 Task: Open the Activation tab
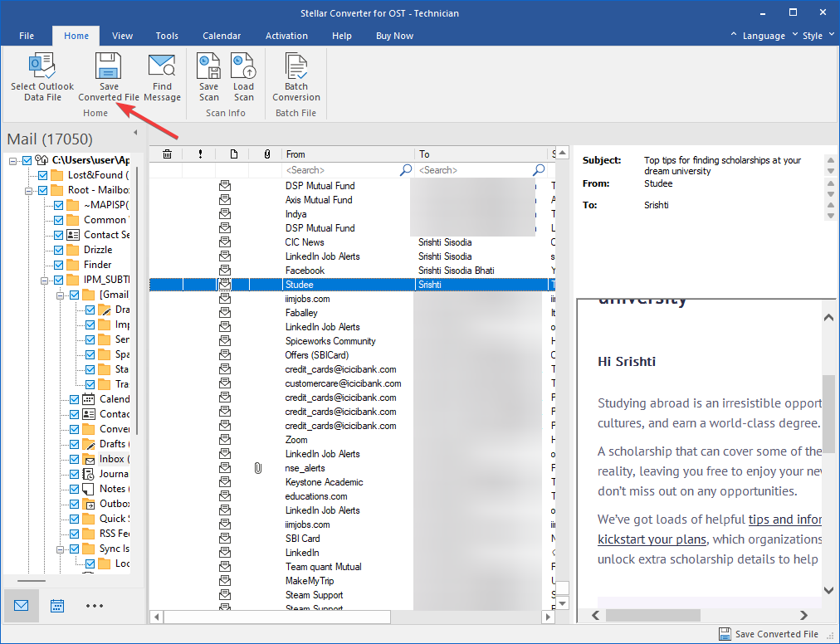point(286,36)
